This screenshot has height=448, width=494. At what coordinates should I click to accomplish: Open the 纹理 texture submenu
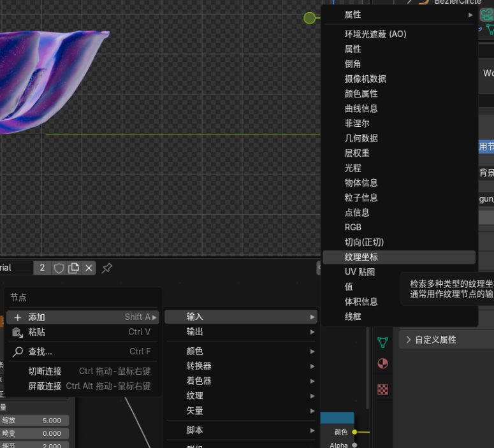241,396
